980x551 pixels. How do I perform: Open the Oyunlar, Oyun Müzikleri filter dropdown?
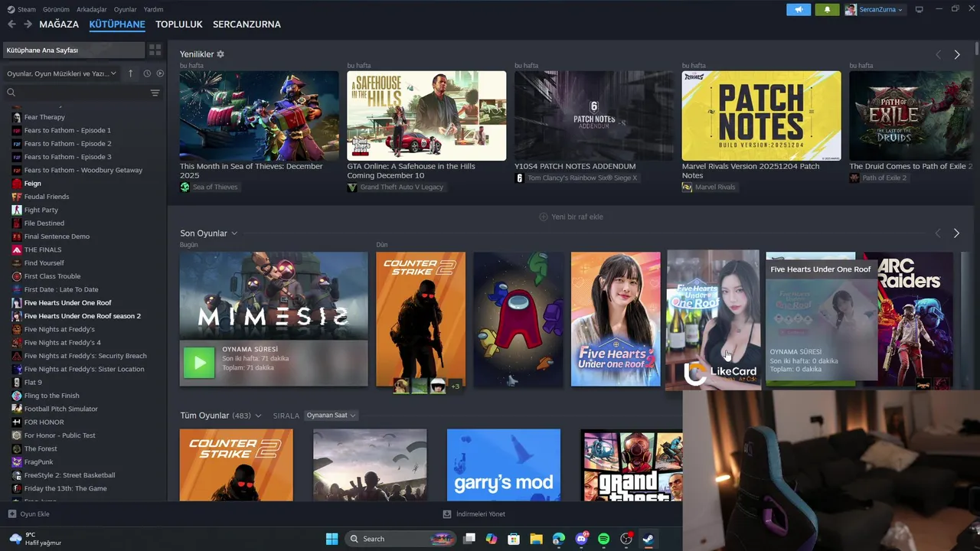(x=61, y=73)
